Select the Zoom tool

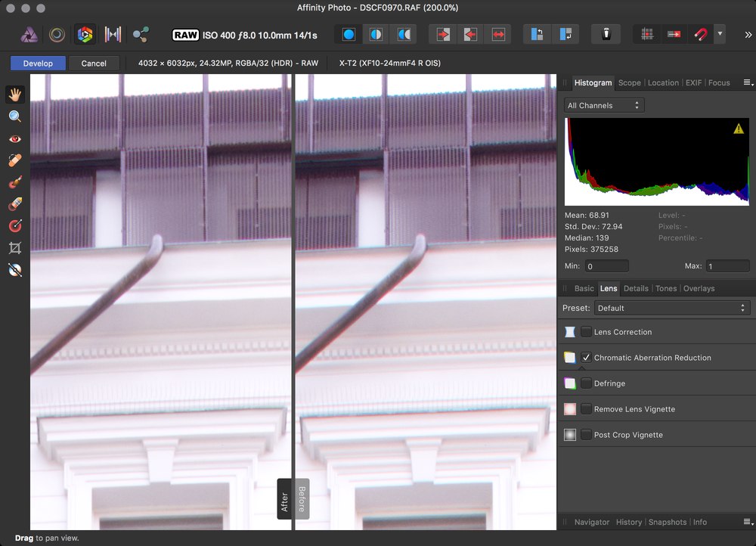(x=15, y=116)
